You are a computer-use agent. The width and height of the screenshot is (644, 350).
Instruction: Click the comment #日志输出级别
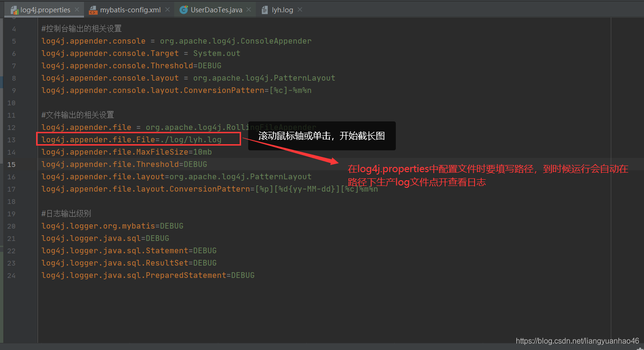coord(66,214)
